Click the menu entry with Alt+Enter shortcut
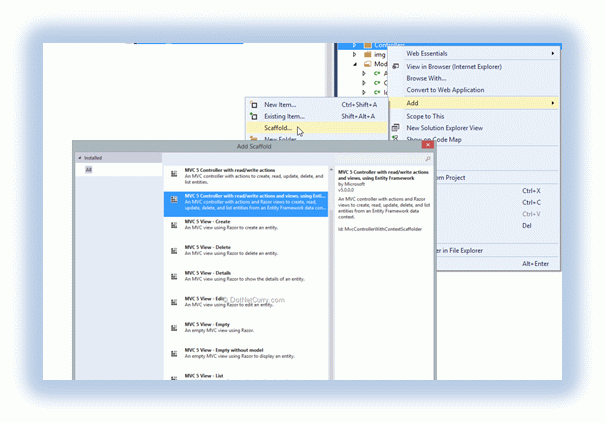Screen dimensions: 605x423 (498, 264)
